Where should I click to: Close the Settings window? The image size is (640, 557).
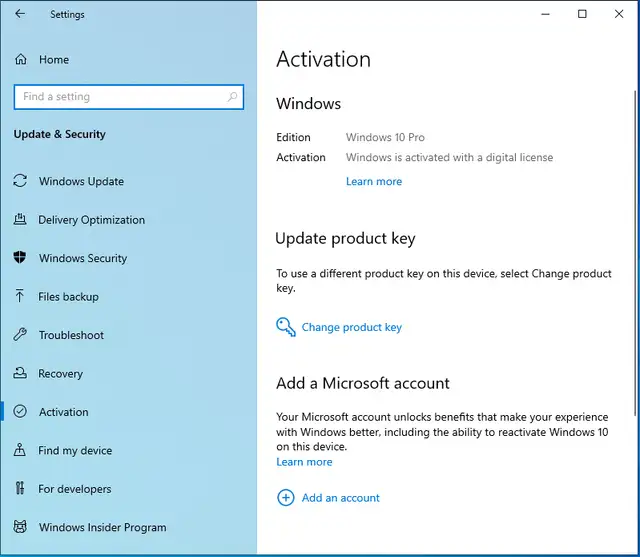click(619, 14)
